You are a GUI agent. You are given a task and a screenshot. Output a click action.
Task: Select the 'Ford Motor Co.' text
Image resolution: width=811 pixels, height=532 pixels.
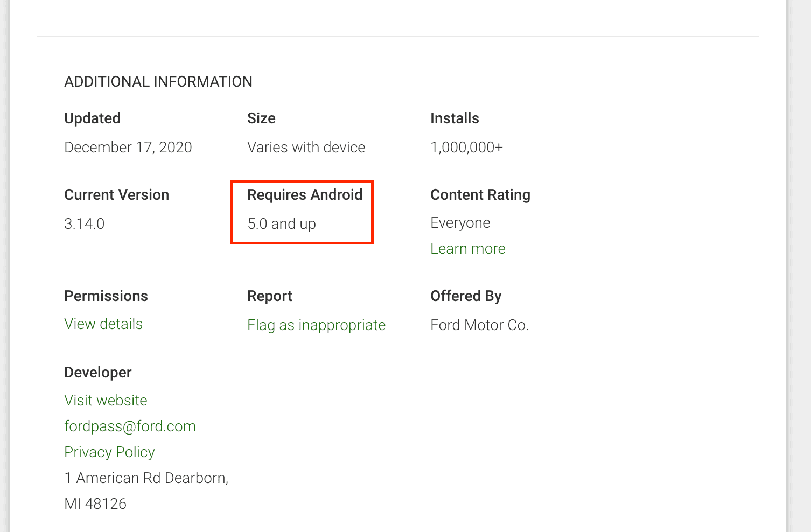480,325
